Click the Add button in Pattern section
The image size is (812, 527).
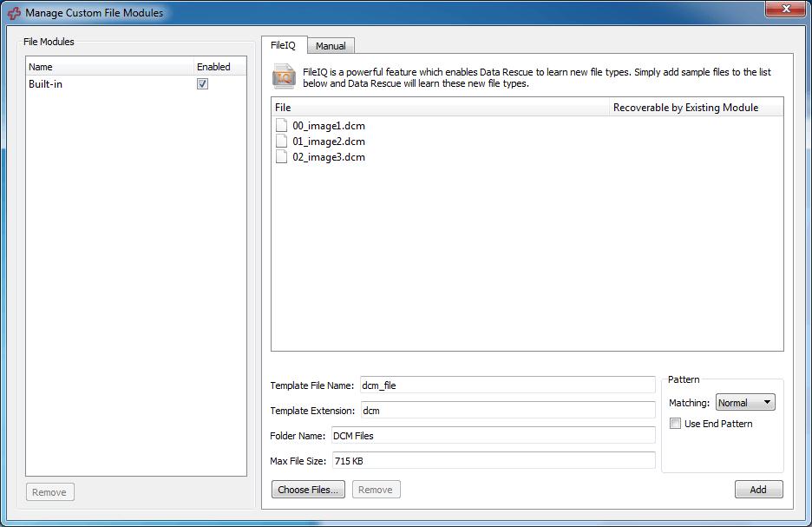(x=758, y=489)
